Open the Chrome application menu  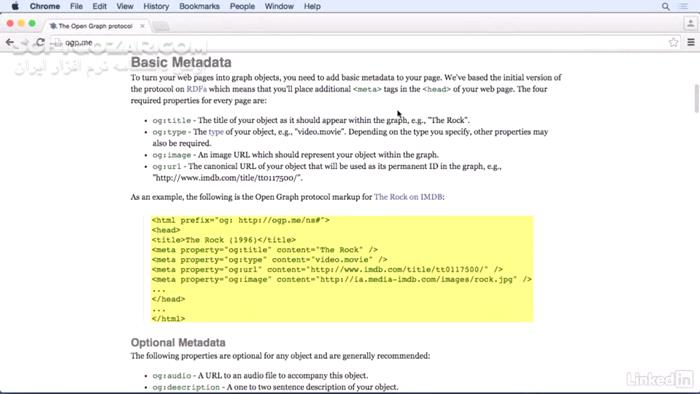coord(45,6)
